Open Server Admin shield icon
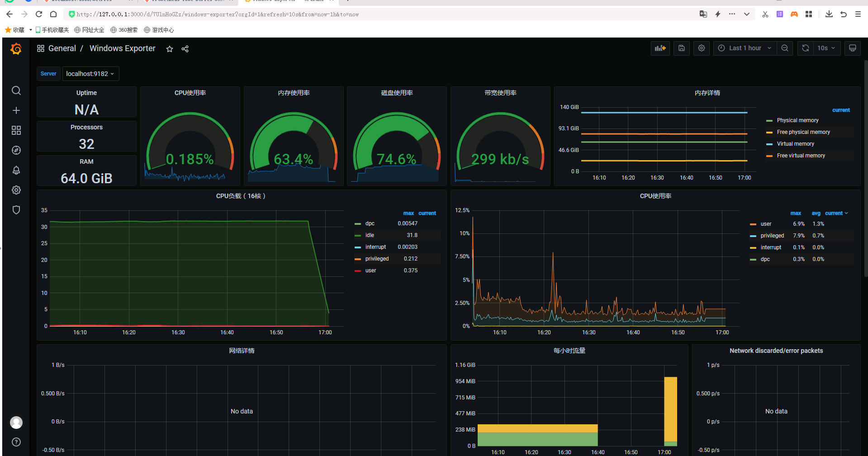 click(x=16, y=210)
